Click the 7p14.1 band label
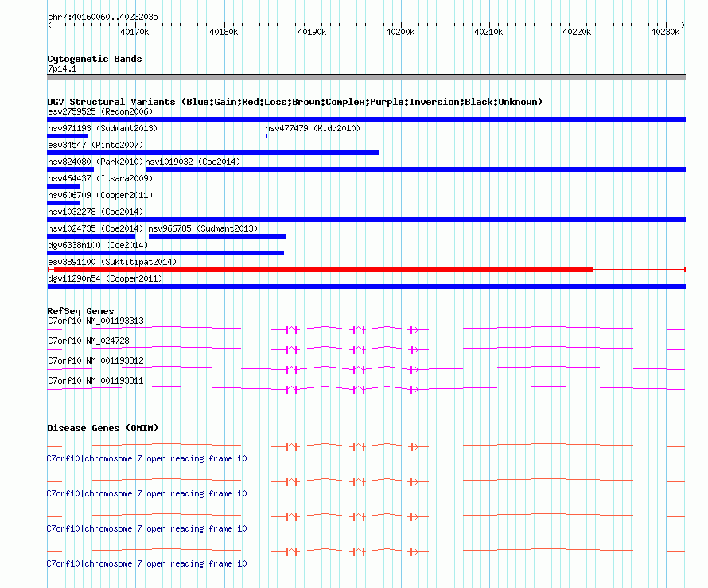The image size is (708, 588). [x=62, y=68]
